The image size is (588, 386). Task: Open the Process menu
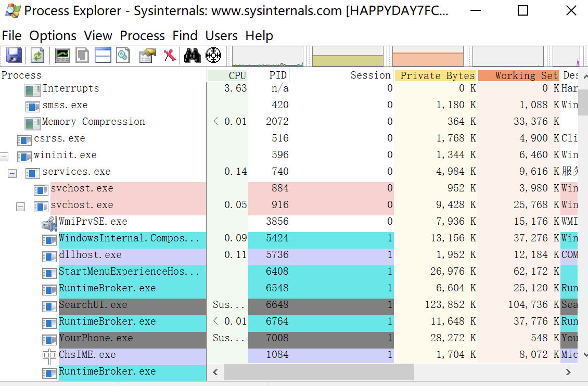(143, 35)
